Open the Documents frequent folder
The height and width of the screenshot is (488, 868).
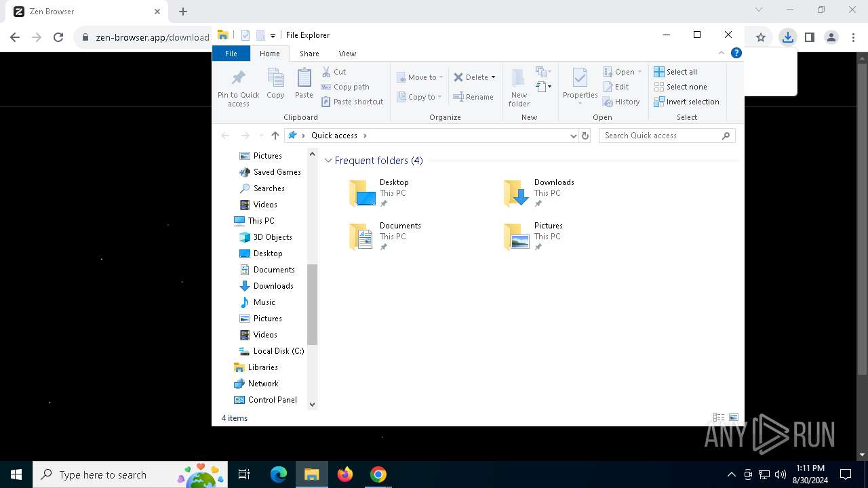point(384,237)
